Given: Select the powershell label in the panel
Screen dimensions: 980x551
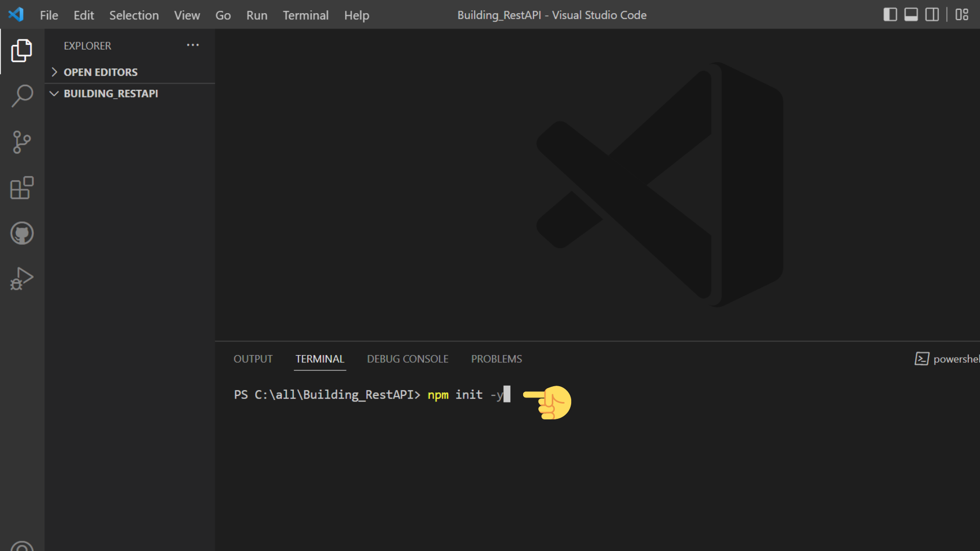Looking at the screenshot, I should point(954,359).
